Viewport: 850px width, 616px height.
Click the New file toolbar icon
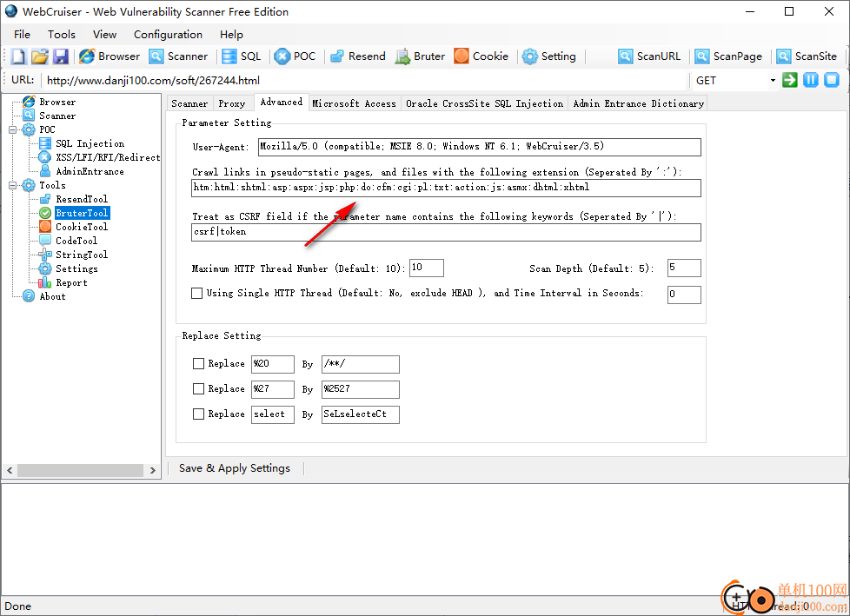click(x=19, y=56)
